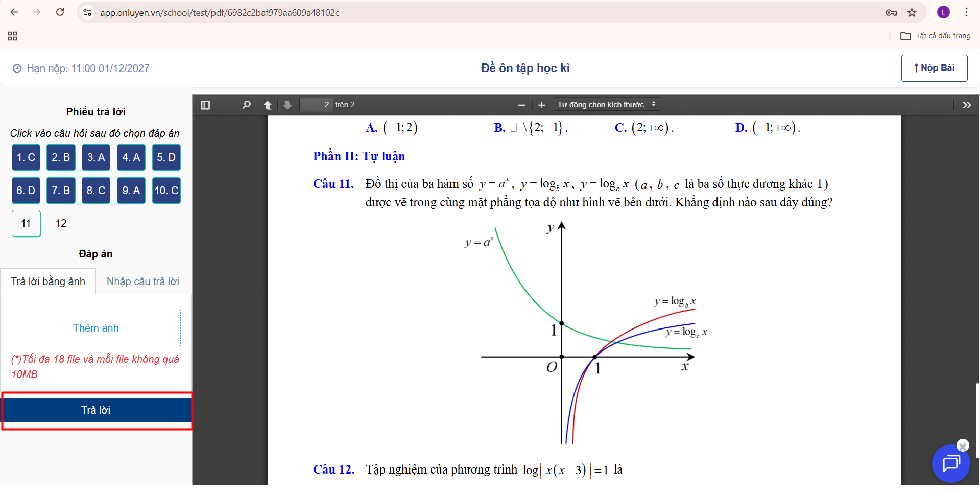The image size is (980, 493).
Task: Select answered question '1. C'
Action: pos(26,157)
